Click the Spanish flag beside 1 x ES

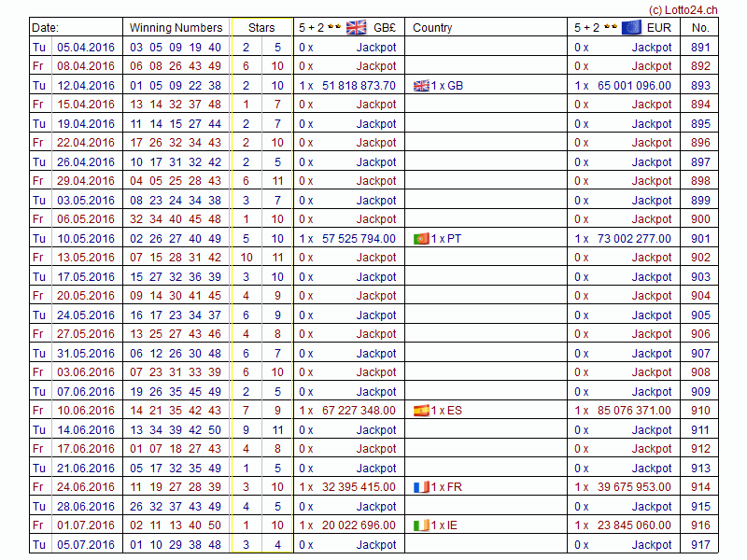click(421, 411)
